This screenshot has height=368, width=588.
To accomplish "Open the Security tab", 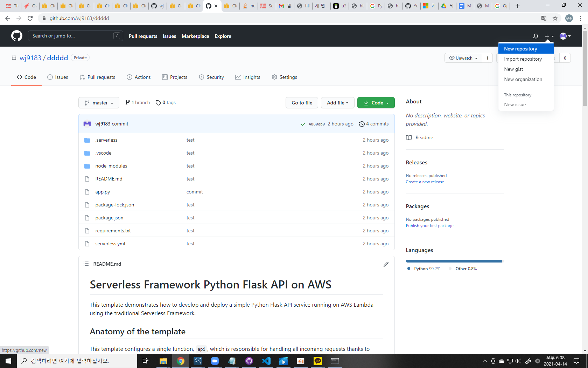I will (x=211, y=77).
